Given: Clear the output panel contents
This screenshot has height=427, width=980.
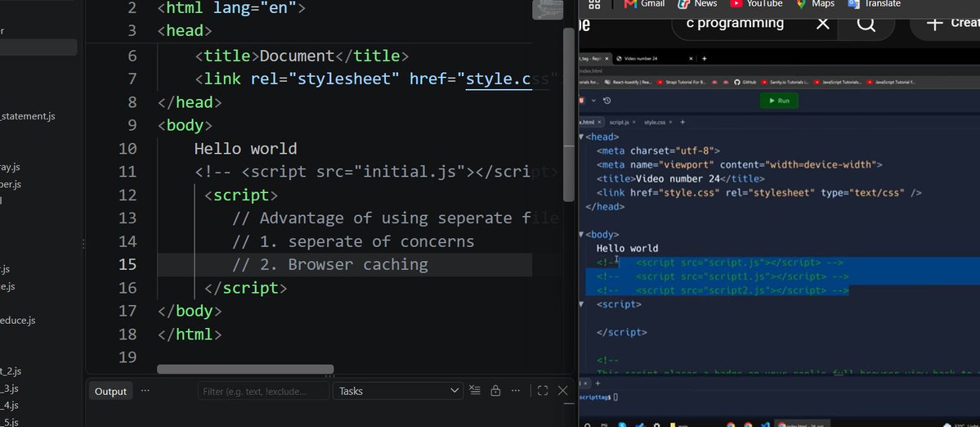Looking at the screenshot, I should pos(475,391).
